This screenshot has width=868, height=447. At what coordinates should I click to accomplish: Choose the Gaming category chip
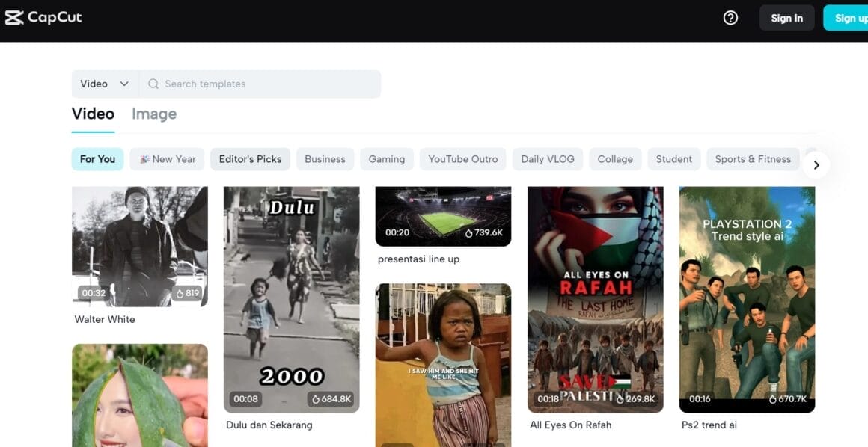pyautogui.click(x=386, y=159)
